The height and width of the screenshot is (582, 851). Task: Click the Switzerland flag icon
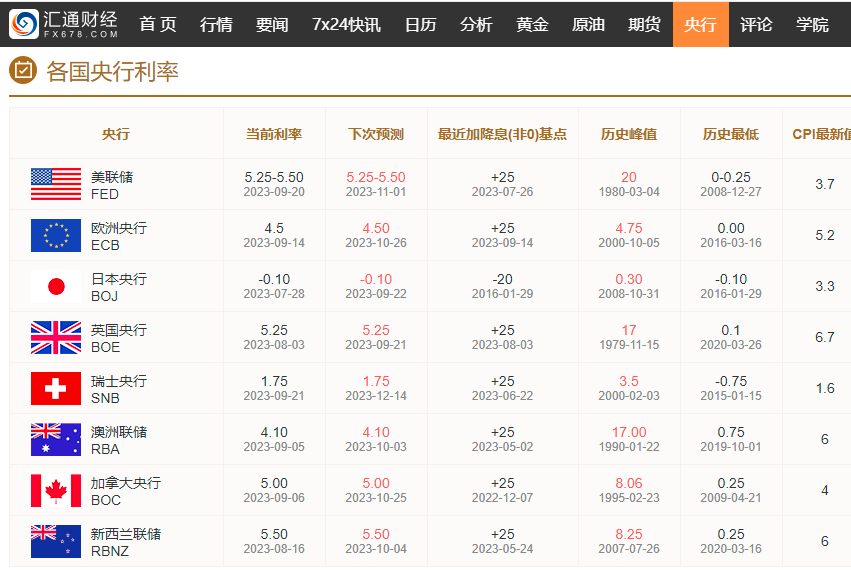click(x=56, y=388)
